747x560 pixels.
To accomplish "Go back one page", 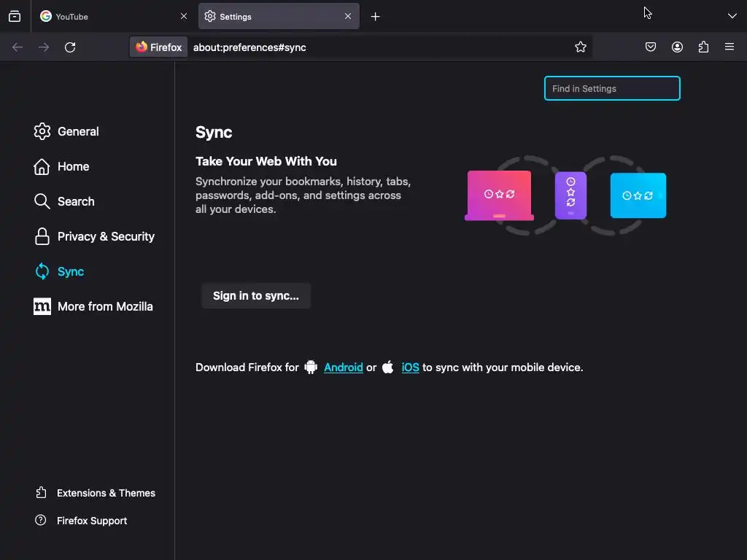I will [x=18, y=47].
